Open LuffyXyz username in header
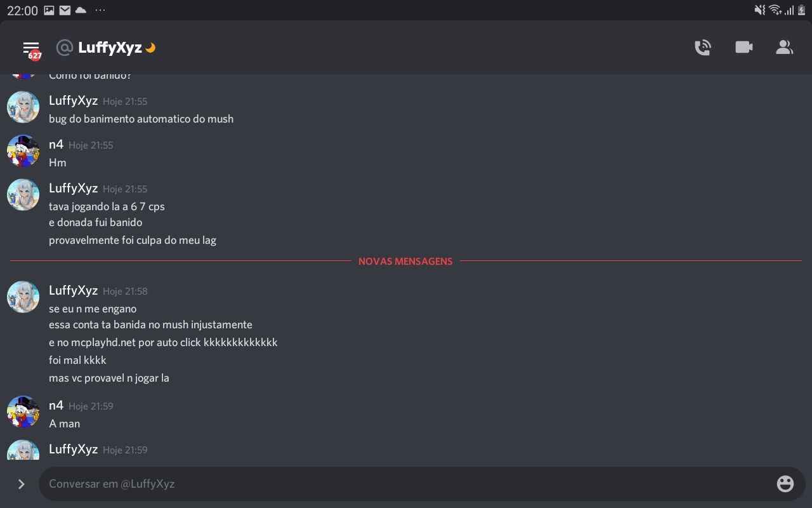Screen dimensions: 812x508 [x=110, y=48]
